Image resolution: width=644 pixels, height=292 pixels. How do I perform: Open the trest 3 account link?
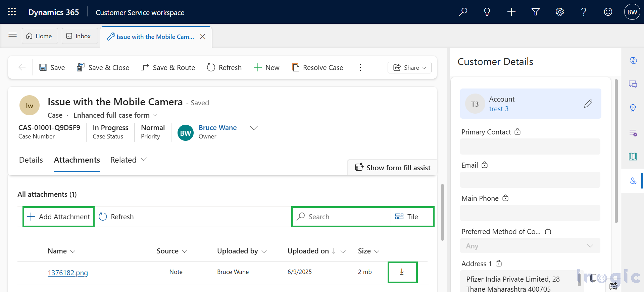(499, 109)
